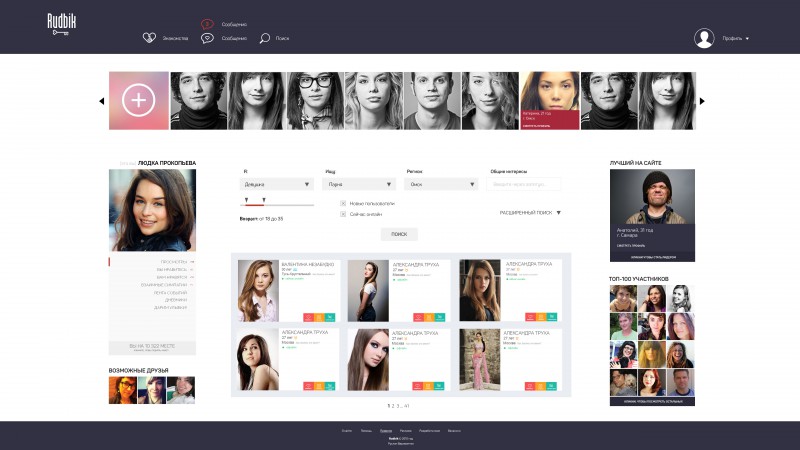Image resolution: width=800 pixels, height=450 pixels.
Task: Open ВАМ НРАВЯТСЯ in the profile sidebar
Action: tap(171, 277)
